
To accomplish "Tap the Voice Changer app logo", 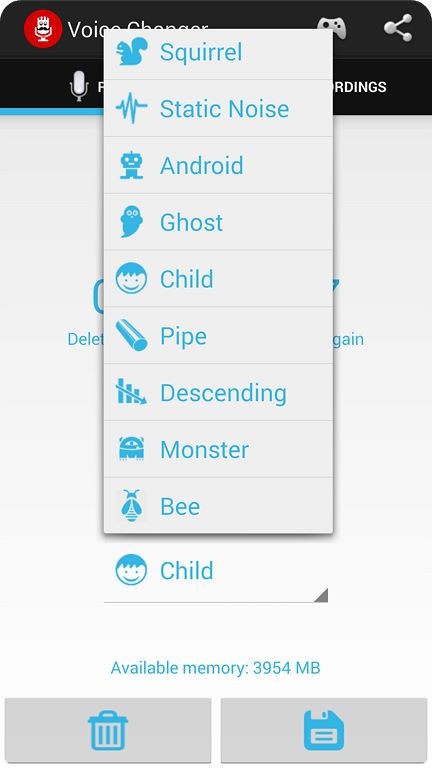I will pyautogui.click(x=43, y=28).
